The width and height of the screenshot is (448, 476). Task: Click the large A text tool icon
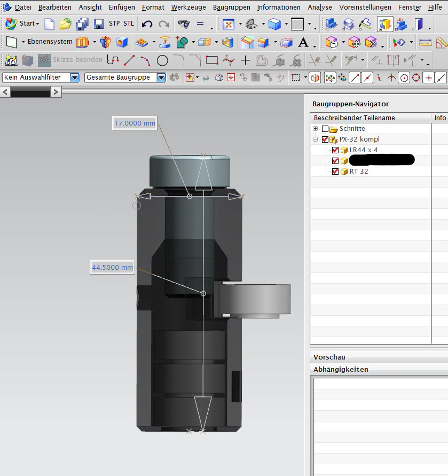click(x=303, y=43)
